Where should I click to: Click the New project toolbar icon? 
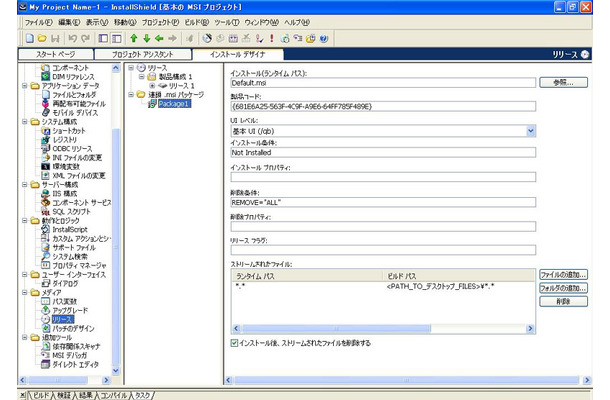[x=30, y=39]
